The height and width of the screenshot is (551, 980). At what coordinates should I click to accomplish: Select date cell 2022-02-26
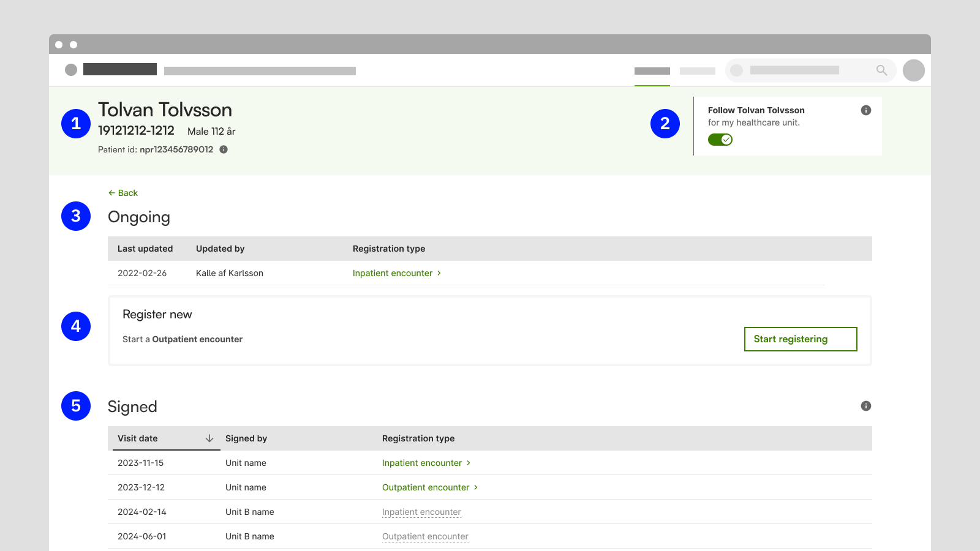[x=142, y=273]
